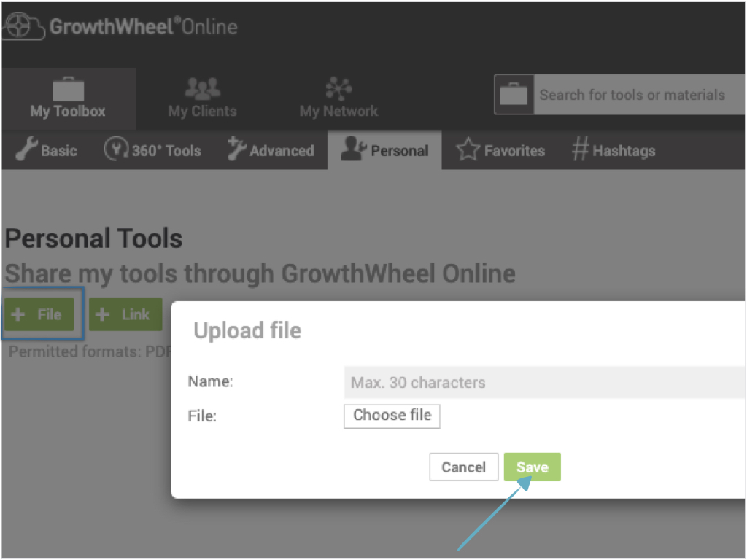Click the + File button
The width and height of the screenshot is (747, 560).
tap(39, 314)
